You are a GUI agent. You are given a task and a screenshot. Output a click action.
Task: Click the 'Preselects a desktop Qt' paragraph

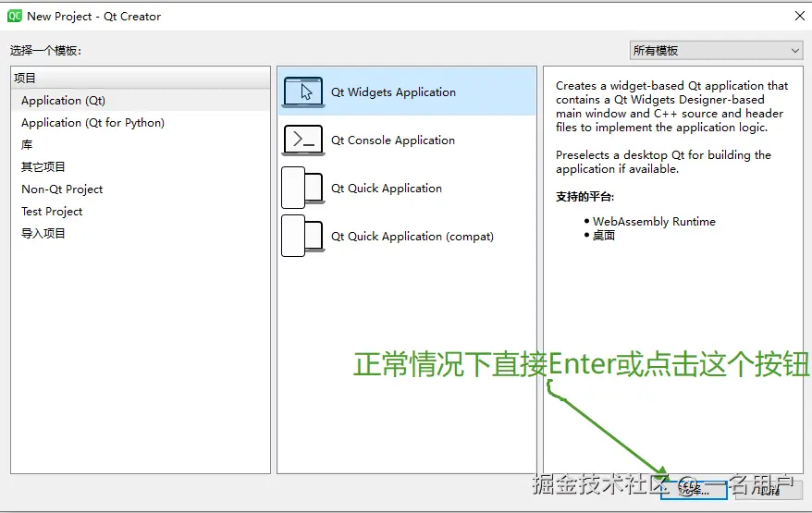[x=663, y=162]
